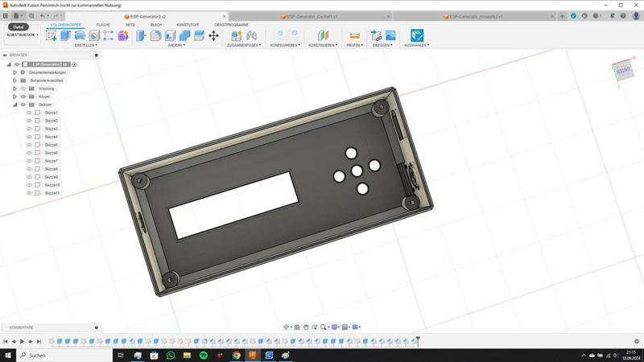This screenshot has width=644, height=362.
Task: Open timeline settings gear icon
Action: pyautogui.click(x=637, y=341)
